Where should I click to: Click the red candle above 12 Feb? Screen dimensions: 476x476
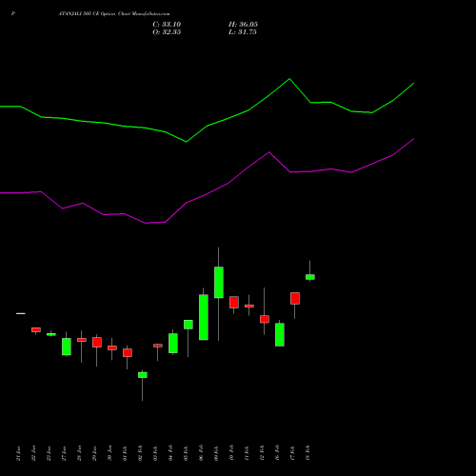click(265, 319)
